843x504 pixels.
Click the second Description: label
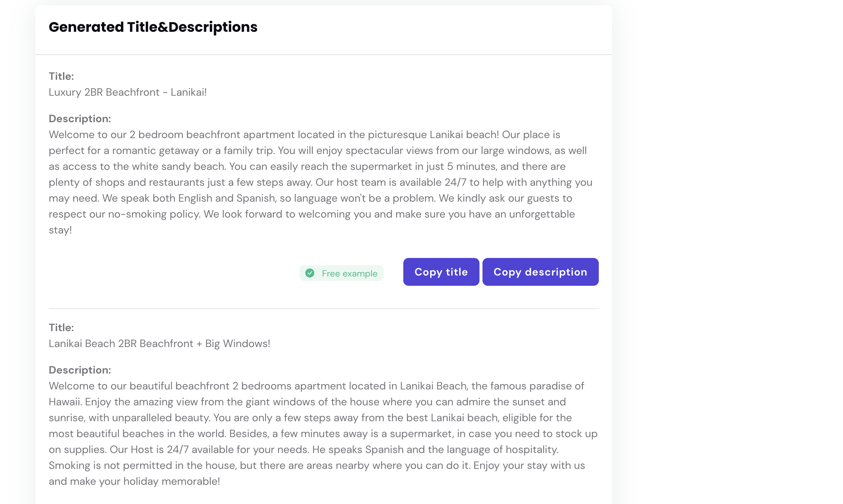(x=80, y=370)
